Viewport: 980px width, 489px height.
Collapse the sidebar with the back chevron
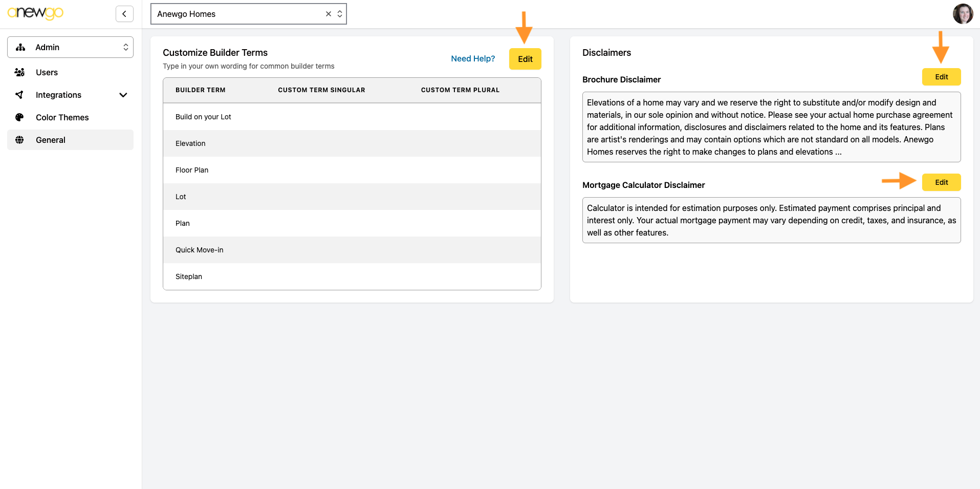pos(124,14)
